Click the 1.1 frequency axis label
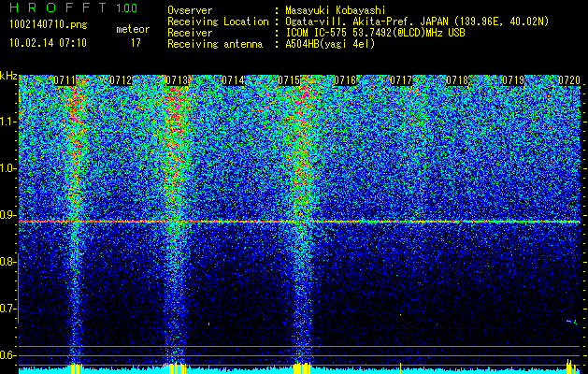 click(8, 122)
